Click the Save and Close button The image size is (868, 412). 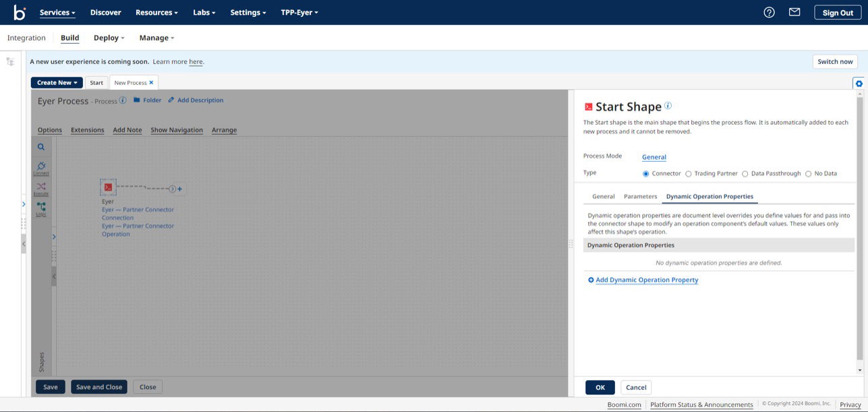coord(99,387)
